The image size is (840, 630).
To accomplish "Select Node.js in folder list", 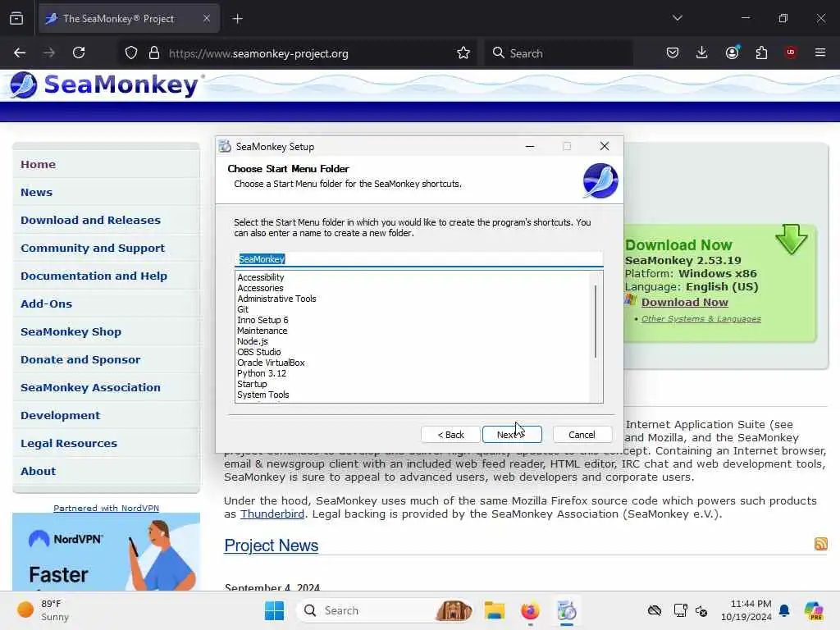I will [253, 341].
